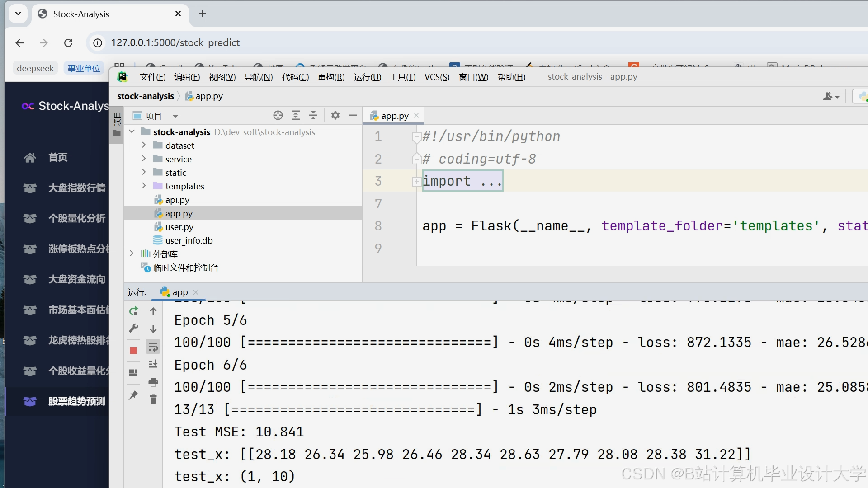The height and width of the screenshot is (488, 868).
Task: Expand all nodes in Project panel
Action: click(296, 115)
